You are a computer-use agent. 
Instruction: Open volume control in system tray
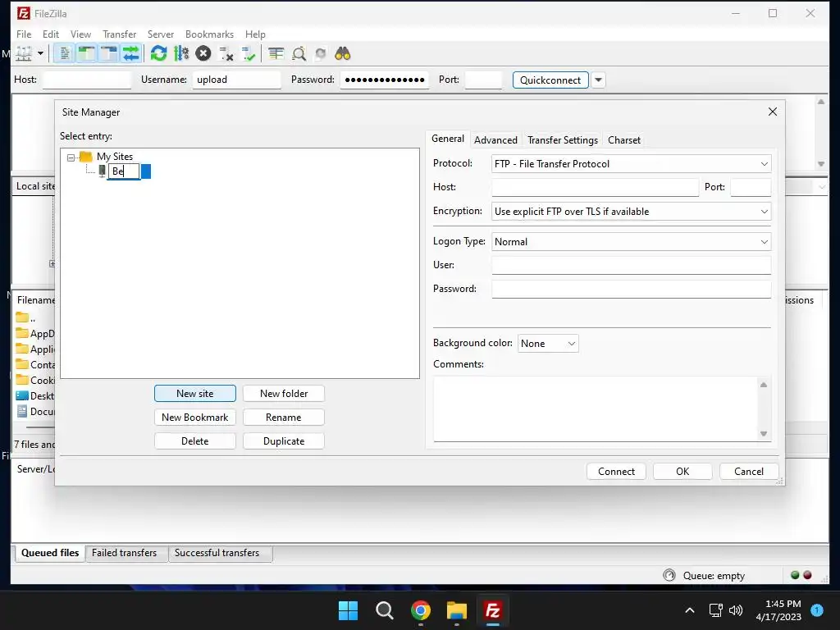pyautogui.click(x=736, y=610)
